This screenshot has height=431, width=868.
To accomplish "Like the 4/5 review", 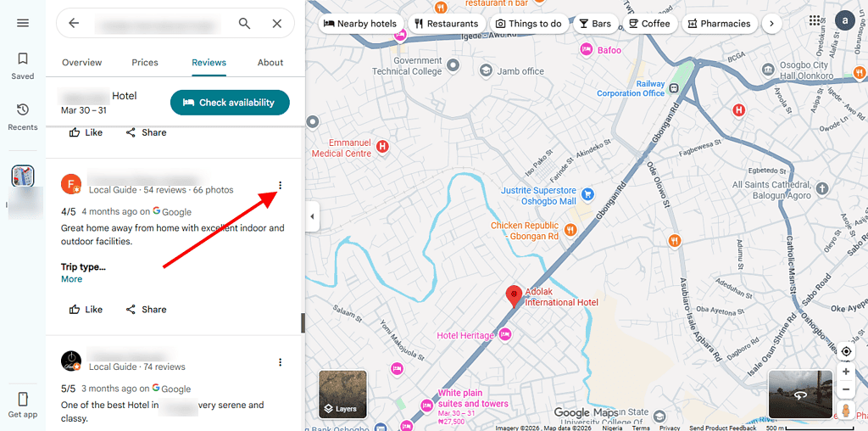I will click(x=86, y=309).
